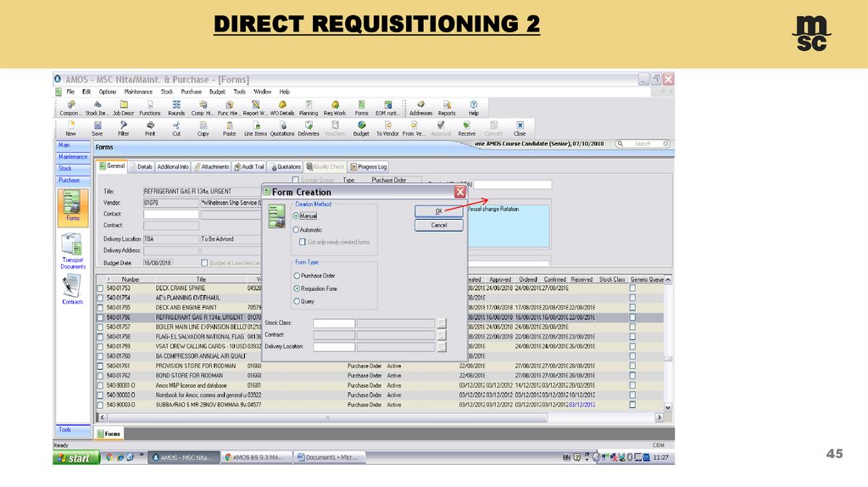The image size is (868, 487).
Task: Click OK in Form Creation dialog
Action: 438,211
